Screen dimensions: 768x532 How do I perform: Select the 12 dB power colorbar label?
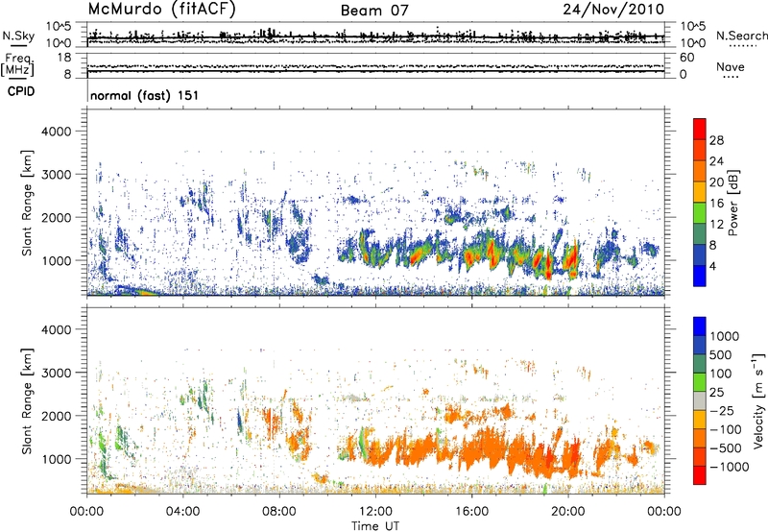tap(716, 225)
